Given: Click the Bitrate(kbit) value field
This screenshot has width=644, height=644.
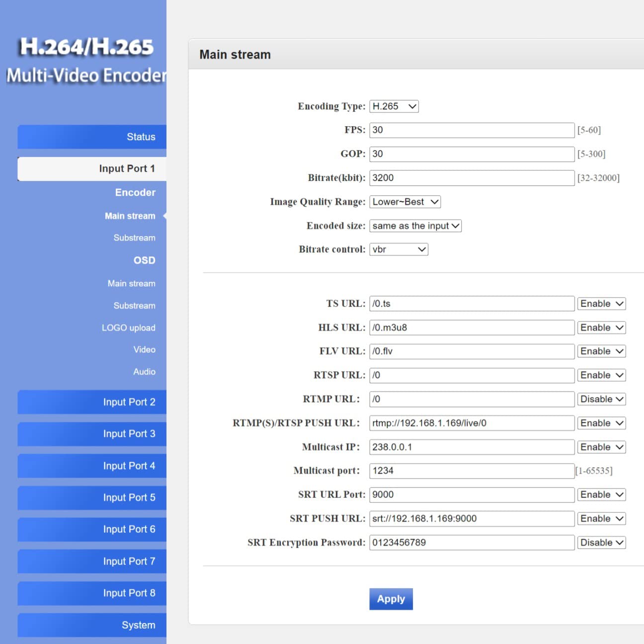Looking at the screenshot, I should tap(471, 177).
